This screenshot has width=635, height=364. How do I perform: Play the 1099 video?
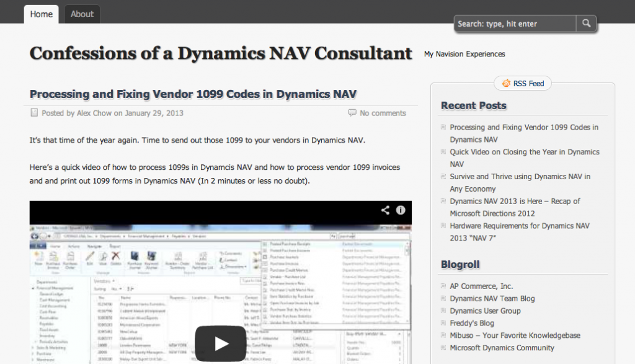coord(220,344)
